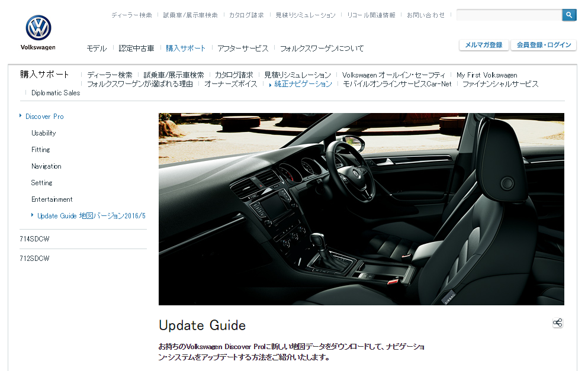Viewport: 588px width, 371px height.
Task: Open カタログ請求 in the top utility bar
Action: tap(246, 15)
